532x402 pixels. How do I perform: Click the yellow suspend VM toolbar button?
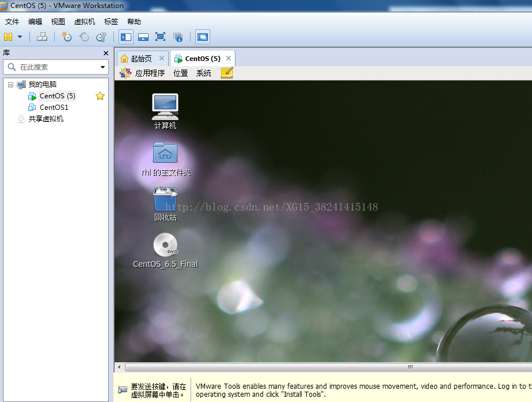tap(8, 37)
